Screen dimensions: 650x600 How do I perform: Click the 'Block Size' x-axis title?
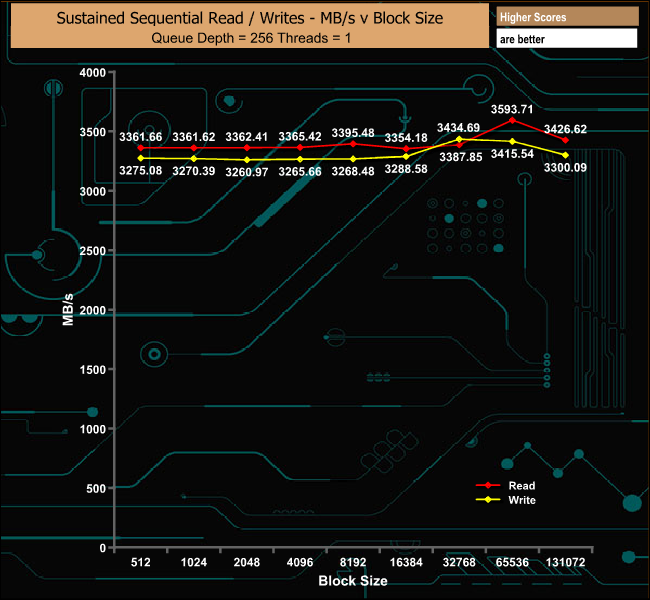tap(353, 580)
